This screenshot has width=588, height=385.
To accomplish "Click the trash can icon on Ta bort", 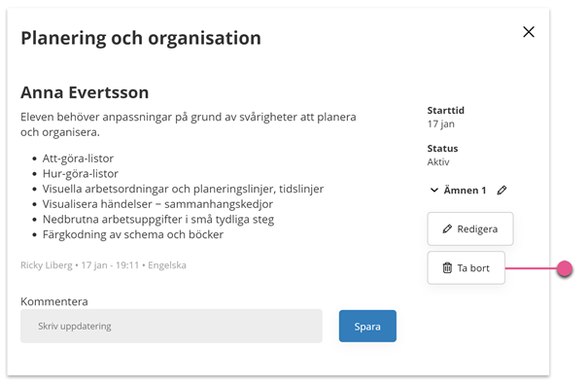I will point(447,268).
